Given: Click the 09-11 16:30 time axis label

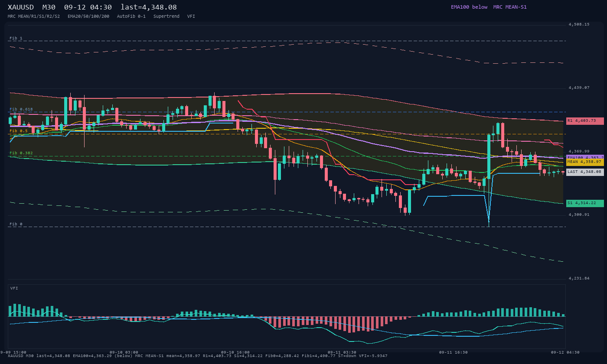Looking at the screenshot, I should coord(454,352).
